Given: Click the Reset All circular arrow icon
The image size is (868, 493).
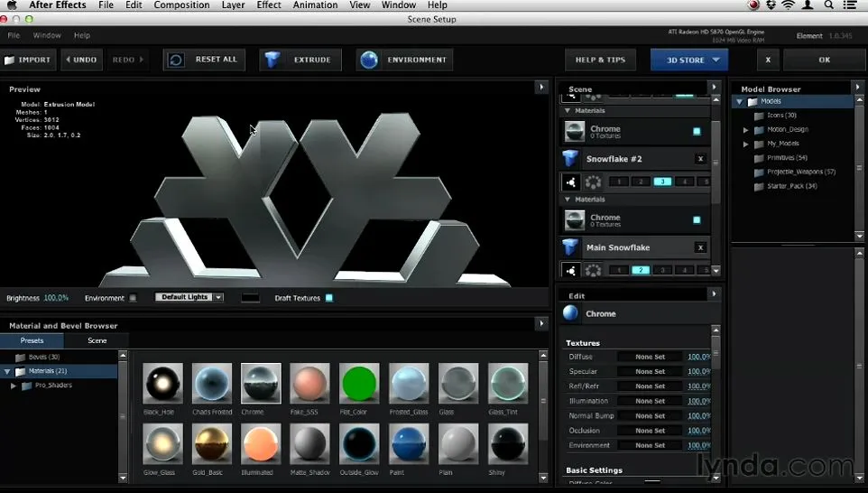Looking at the screenshot, I should click(x=176, y=60).
